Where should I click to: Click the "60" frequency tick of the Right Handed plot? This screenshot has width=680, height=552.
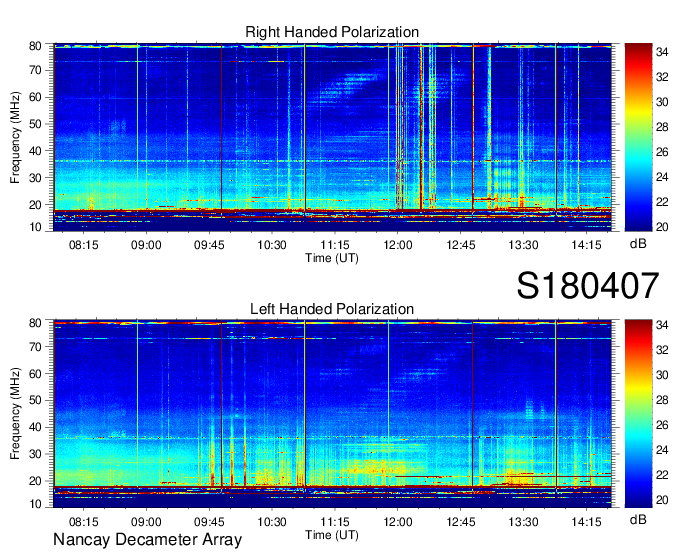35,97
